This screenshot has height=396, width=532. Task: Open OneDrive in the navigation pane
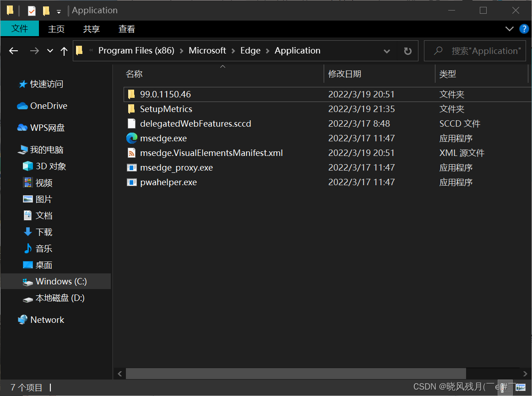pos(49,106)
